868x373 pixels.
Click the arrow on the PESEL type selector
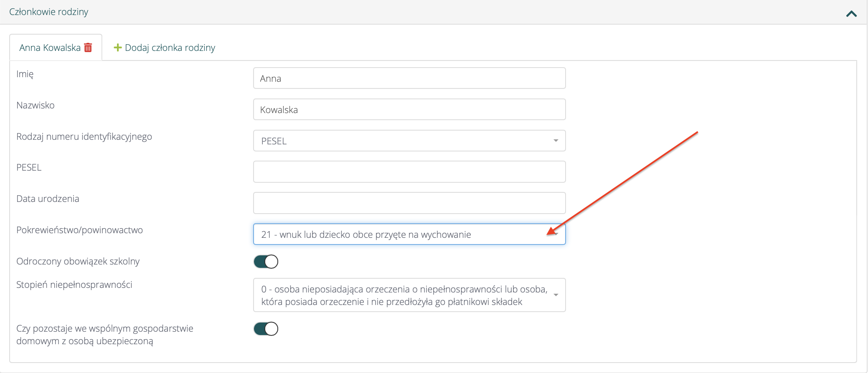(x=556, y=141)
